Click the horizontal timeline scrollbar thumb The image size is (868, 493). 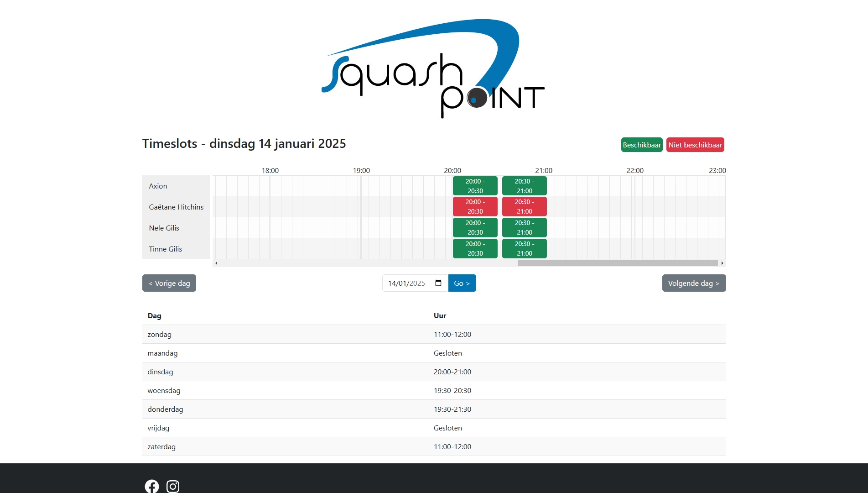click(618, 263)
